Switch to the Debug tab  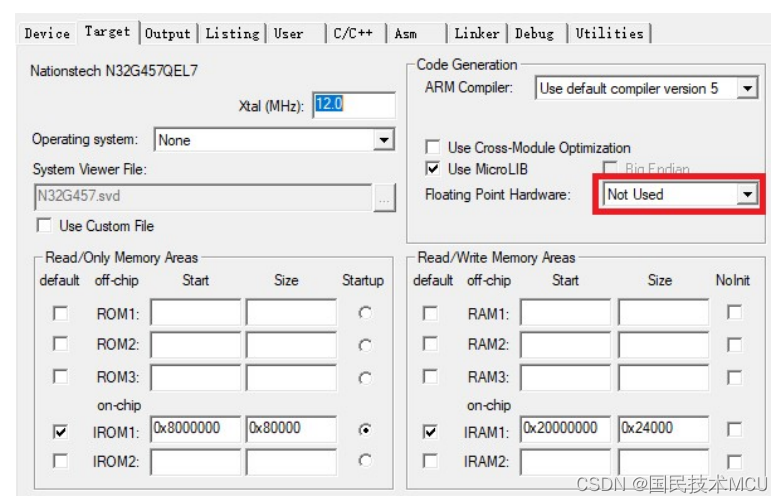click(537, 33)
